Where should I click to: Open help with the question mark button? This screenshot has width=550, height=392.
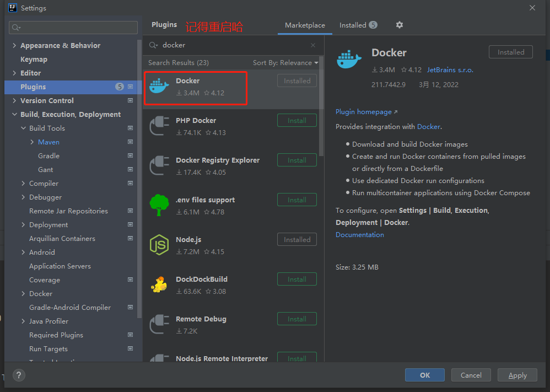pos(19,375)
